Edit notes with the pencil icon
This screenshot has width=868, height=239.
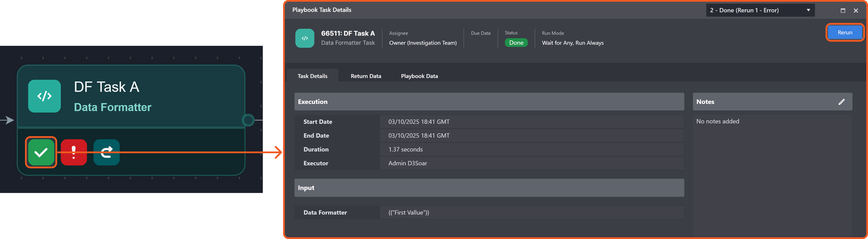coord(841,102)
